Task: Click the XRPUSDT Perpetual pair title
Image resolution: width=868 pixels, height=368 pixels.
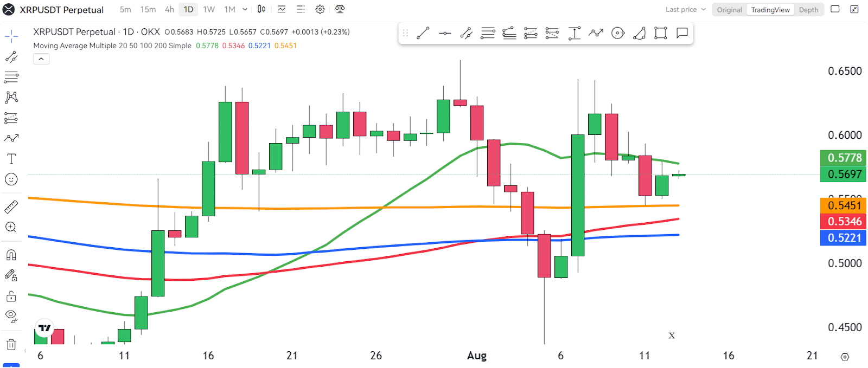Action: click(61, 10)
